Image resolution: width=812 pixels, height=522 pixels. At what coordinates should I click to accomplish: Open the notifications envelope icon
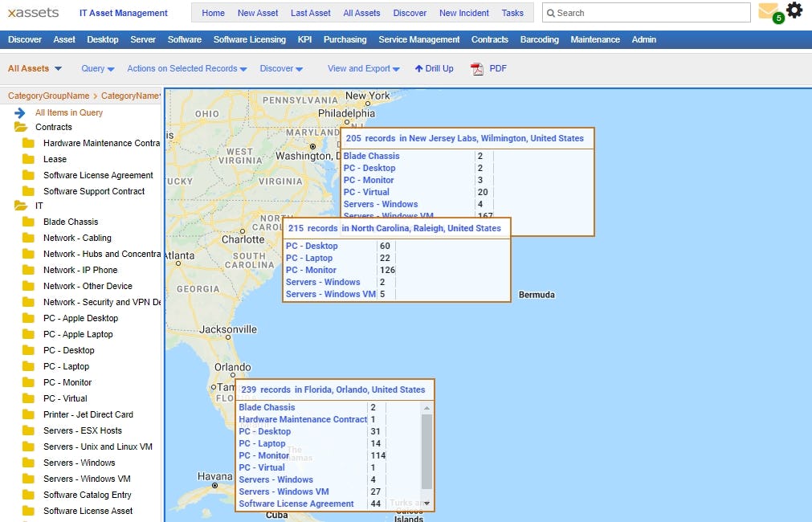point(769,12)
